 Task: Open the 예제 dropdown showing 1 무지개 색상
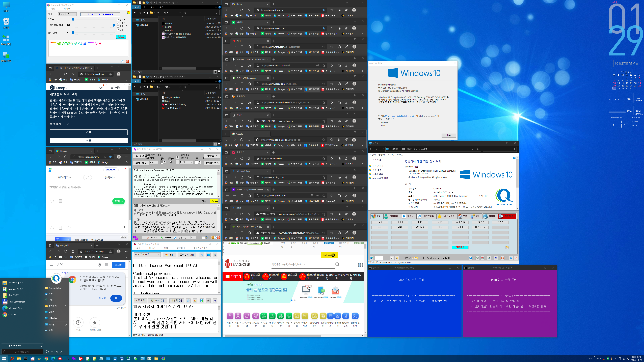point(67,14)
